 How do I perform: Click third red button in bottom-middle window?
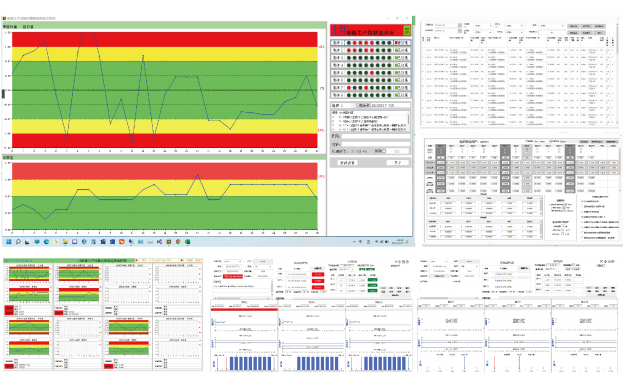pos(318,287)
